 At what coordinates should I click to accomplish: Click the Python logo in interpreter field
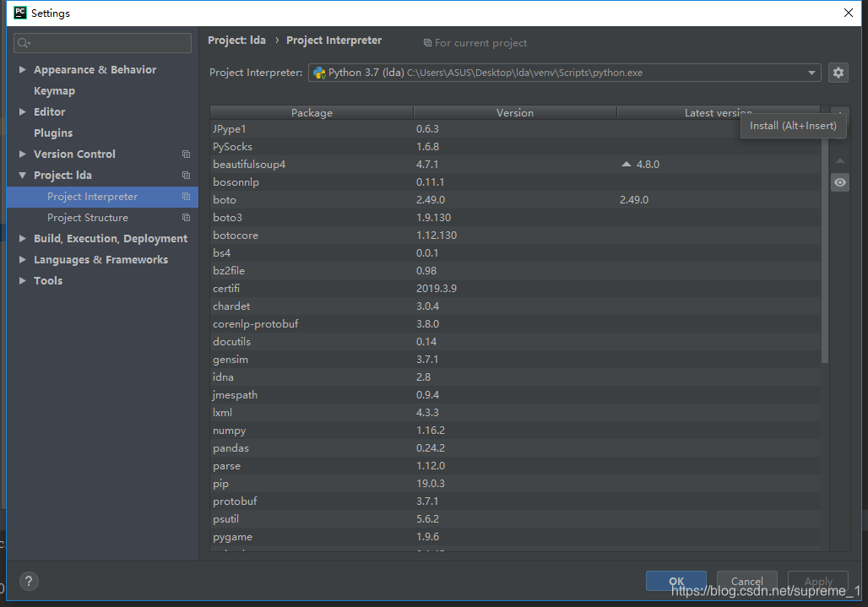(319, 73)
